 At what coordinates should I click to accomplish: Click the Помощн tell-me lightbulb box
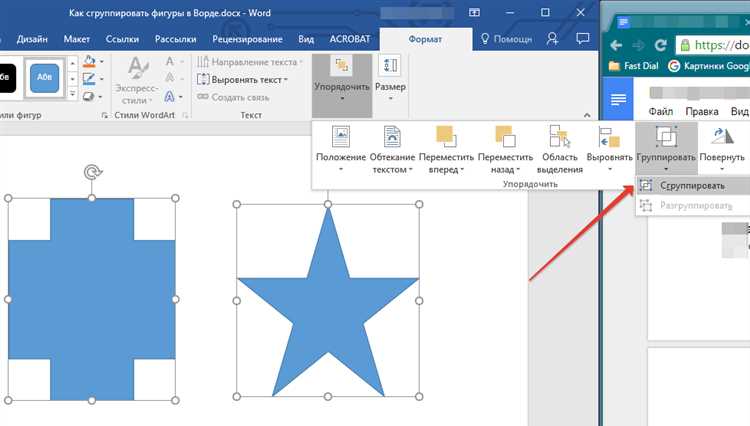tap(506, 39)
